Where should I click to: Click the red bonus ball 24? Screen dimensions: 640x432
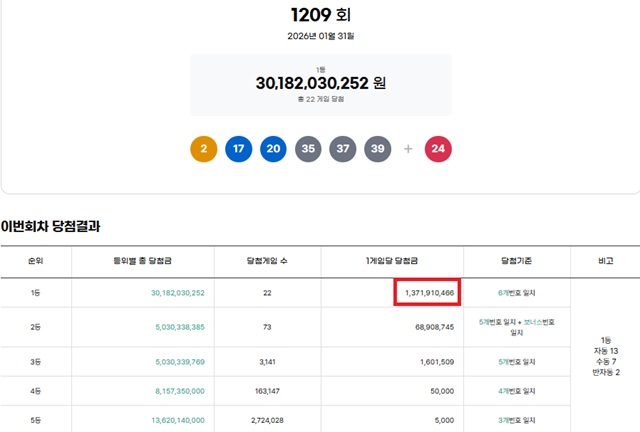[x=438, y=149]
